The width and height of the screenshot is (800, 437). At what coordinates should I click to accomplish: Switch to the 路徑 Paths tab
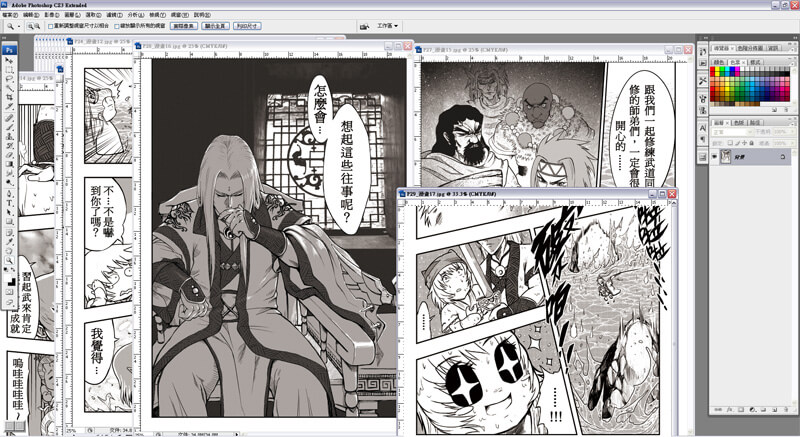point(755,123)
